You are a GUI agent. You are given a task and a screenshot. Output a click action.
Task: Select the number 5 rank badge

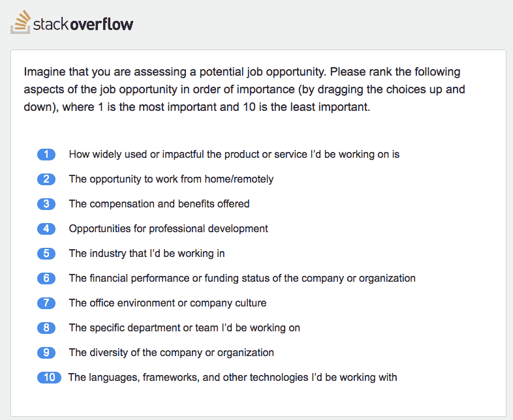point(46,254)
